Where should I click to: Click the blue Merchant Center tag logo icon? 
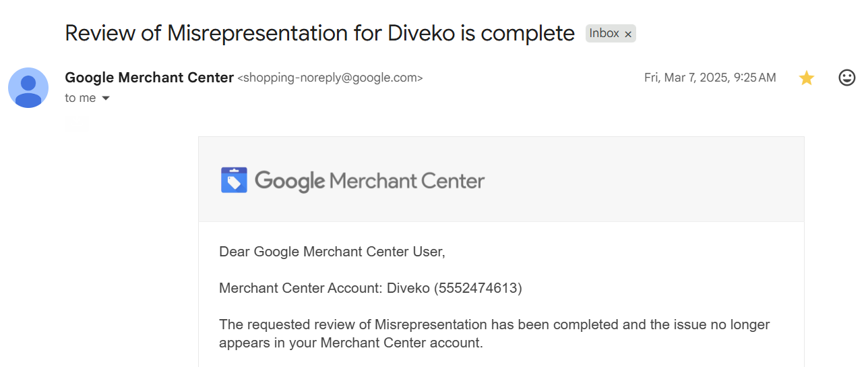click(x=235, y=180)
